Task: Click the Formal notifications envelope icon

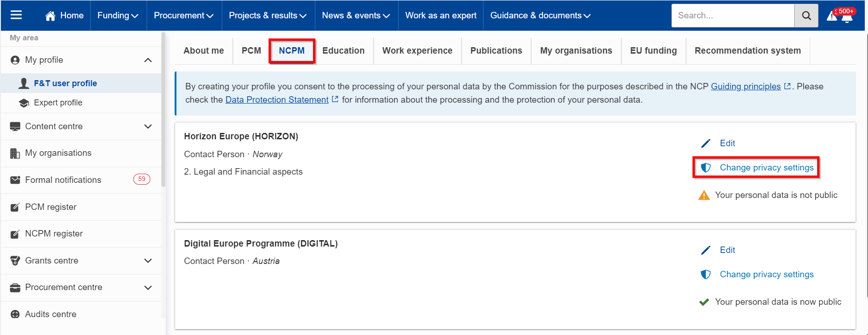Action: (15, 180)
